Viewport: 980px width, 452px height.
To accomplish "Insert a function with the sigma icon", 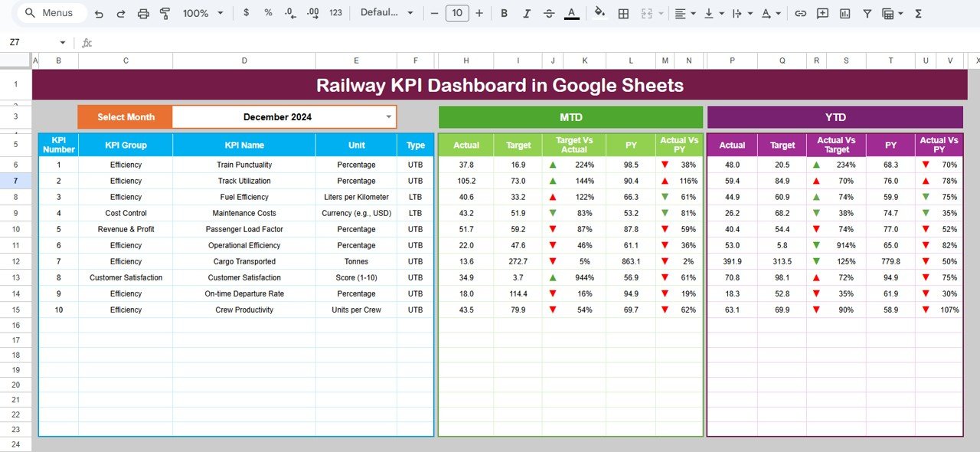I will click(918, 13).
